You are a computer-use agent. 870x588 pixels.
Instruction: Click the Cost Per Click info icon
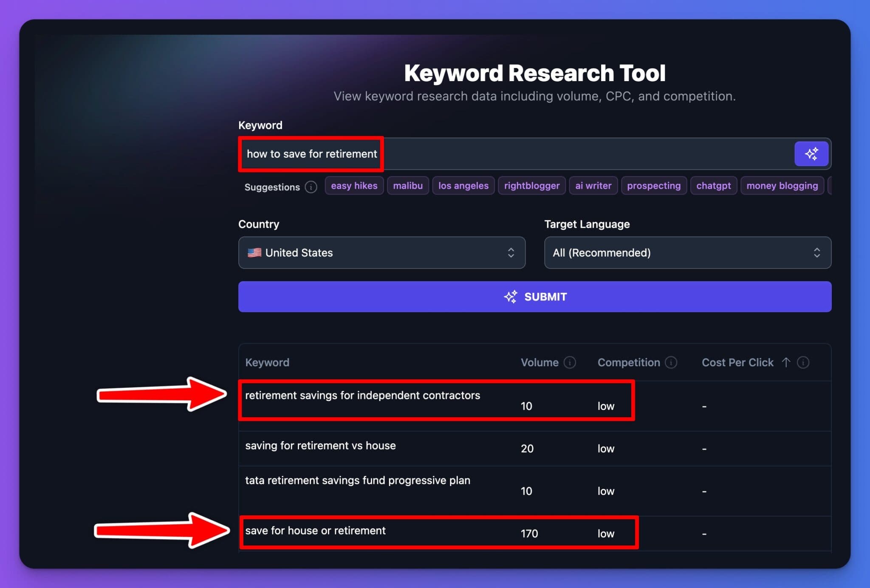(803, 362)
